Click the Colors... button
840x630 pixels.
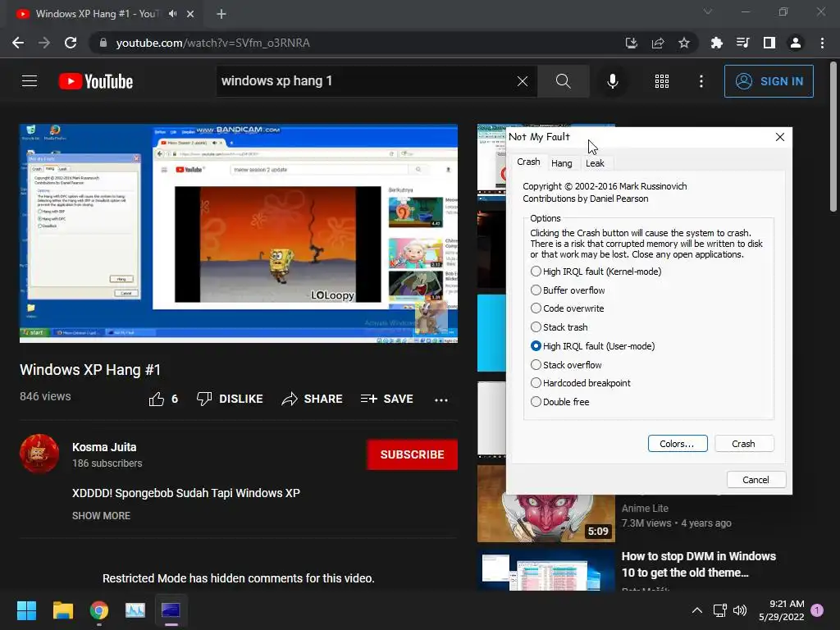point(677,444)
